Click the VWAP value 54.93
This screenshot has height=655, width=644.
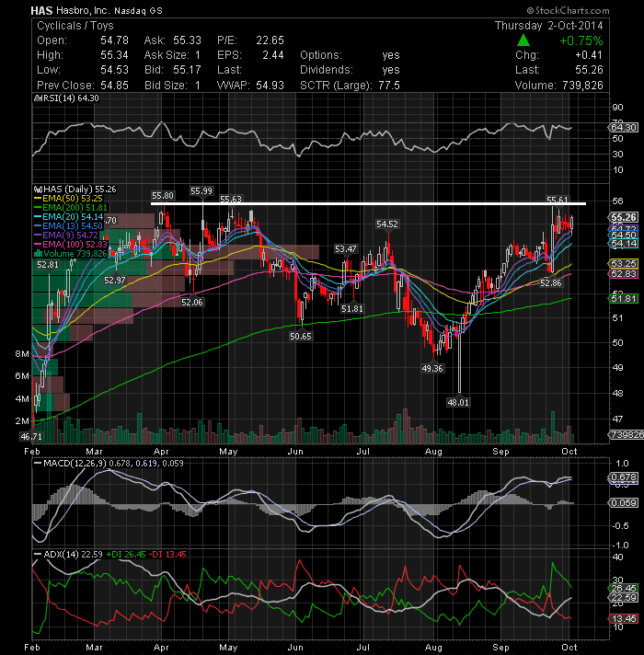pyautogui.click(x=270, y=86)
